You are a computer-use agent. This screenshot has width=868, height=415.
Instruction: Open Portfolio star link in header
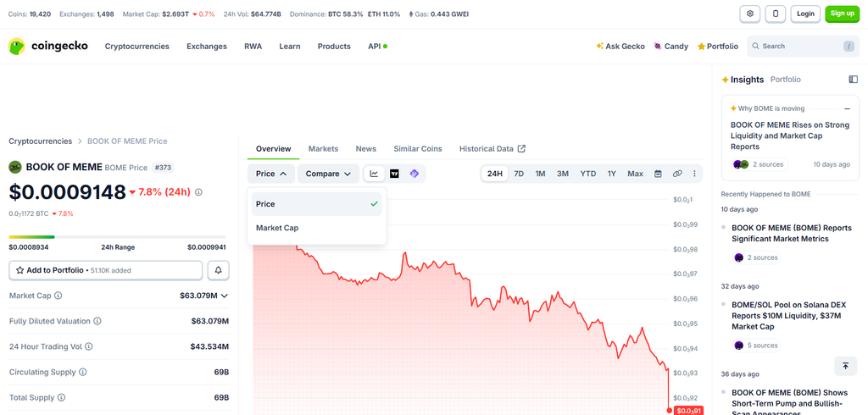pyautogui.click(x=718, y=47)
